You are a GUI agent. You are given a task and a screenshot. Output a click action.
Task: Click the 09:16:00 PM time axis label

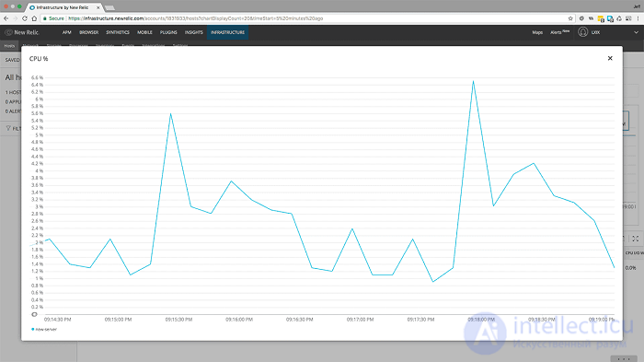click(239, 320)
